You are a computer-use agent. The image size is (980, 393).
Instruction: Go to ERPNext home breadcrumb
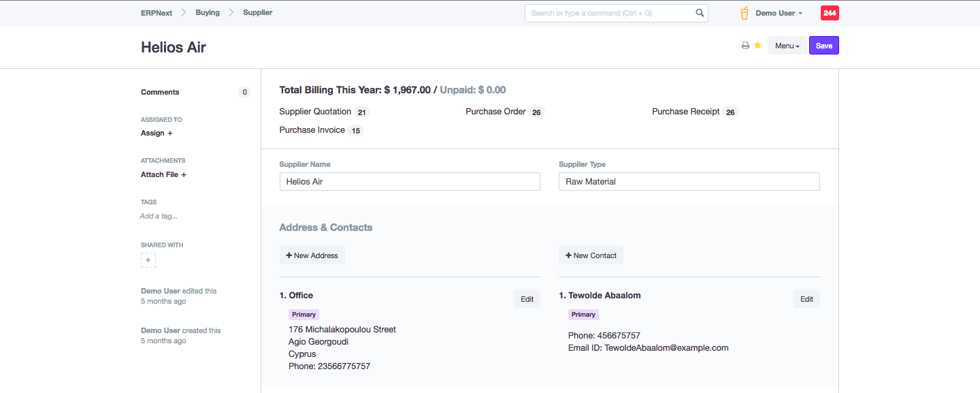(157, 13)
